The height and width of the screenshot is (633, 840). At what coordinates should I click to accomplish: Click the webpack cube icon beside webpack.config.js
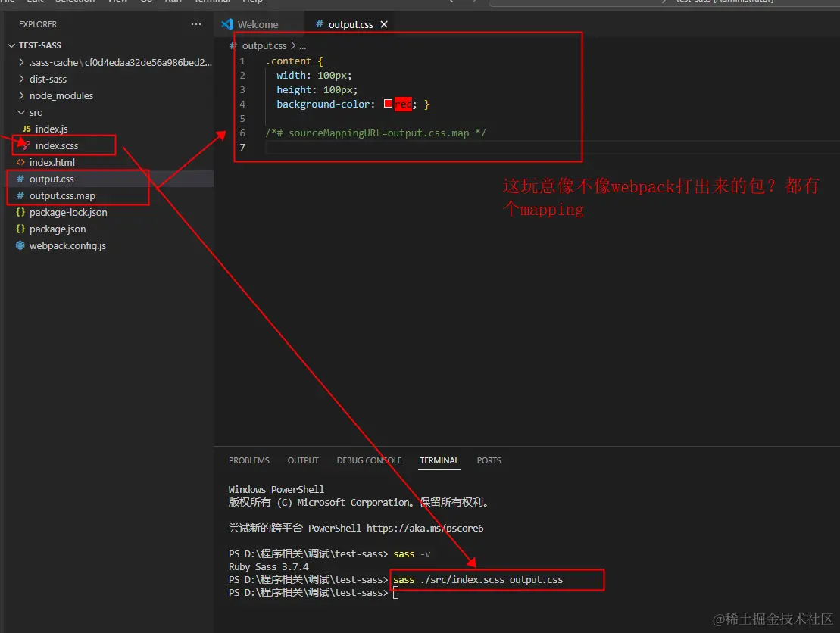tap(20, 245)
